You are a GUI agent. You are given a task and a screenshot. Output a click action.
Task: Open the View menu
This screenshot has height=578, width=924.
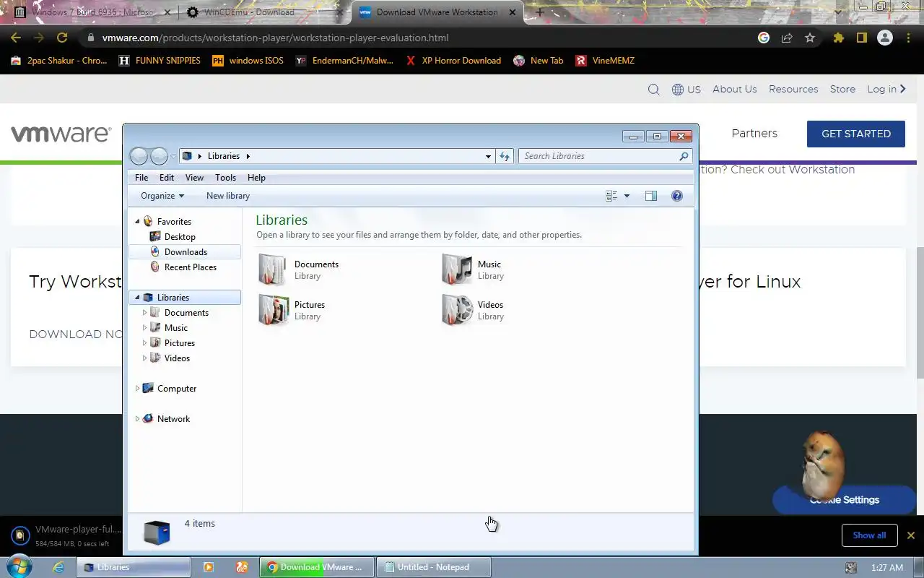click(194, 178)
